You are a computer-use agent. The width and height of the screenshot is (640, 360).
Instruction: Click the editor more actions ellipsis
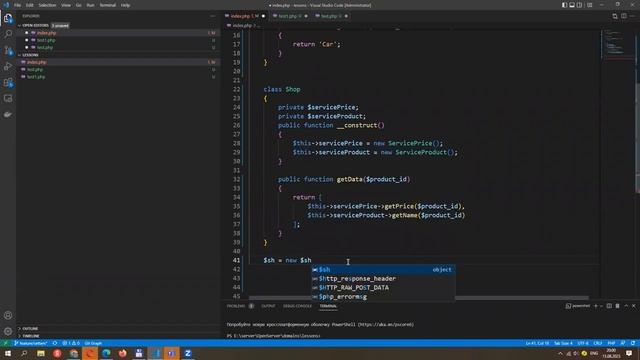[632, 16]
